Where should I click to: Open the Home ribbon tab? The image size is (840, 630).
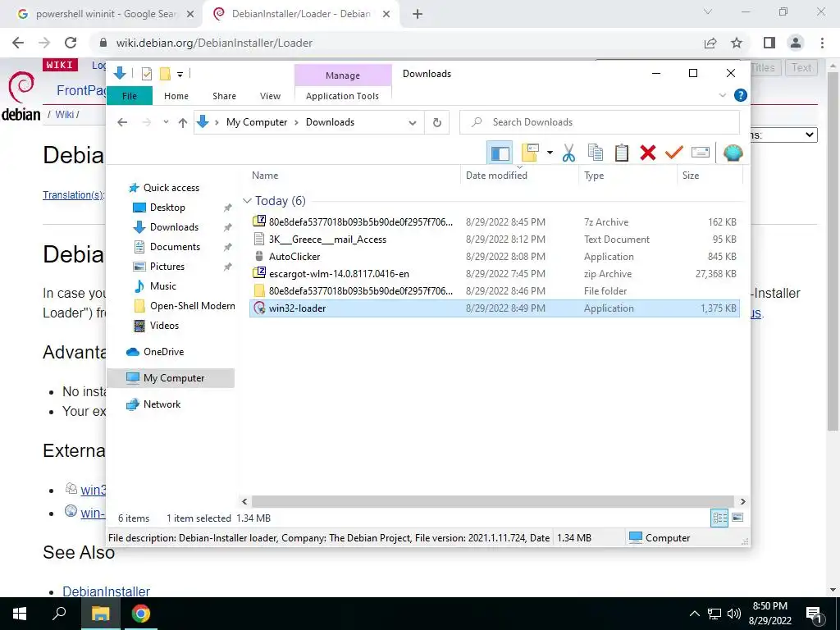pyautogui.click(x=176, y=96)
